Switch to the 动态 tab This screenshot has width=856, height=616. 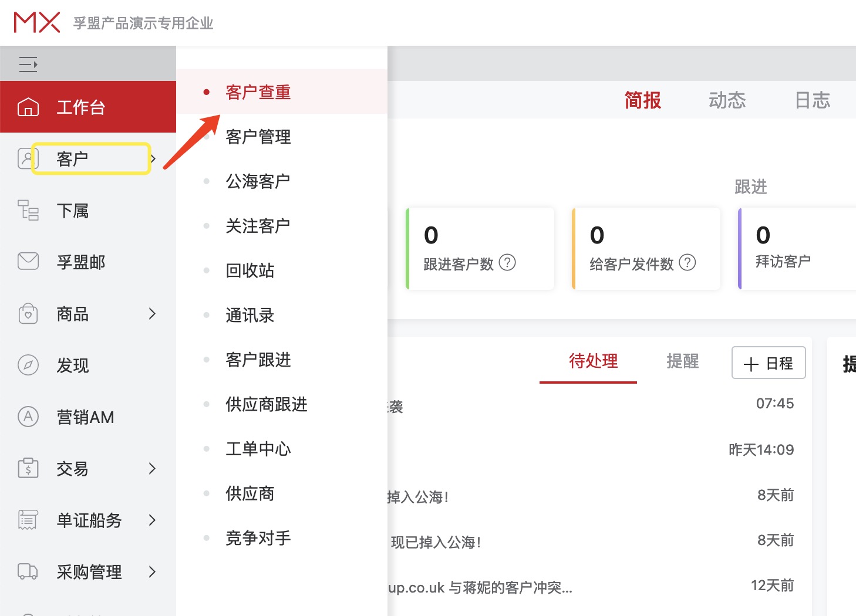pos(726,100)
